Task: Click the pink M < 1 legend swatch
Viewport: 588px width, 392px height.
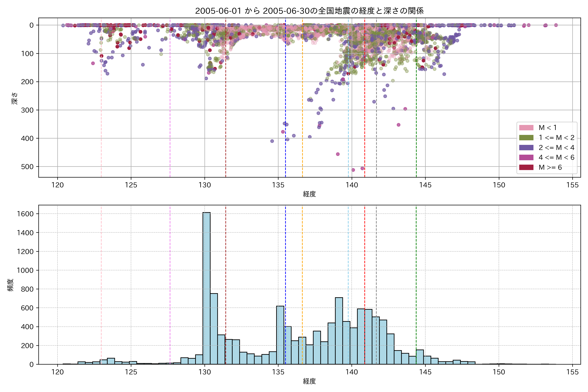Action: [x=526, y=128]
